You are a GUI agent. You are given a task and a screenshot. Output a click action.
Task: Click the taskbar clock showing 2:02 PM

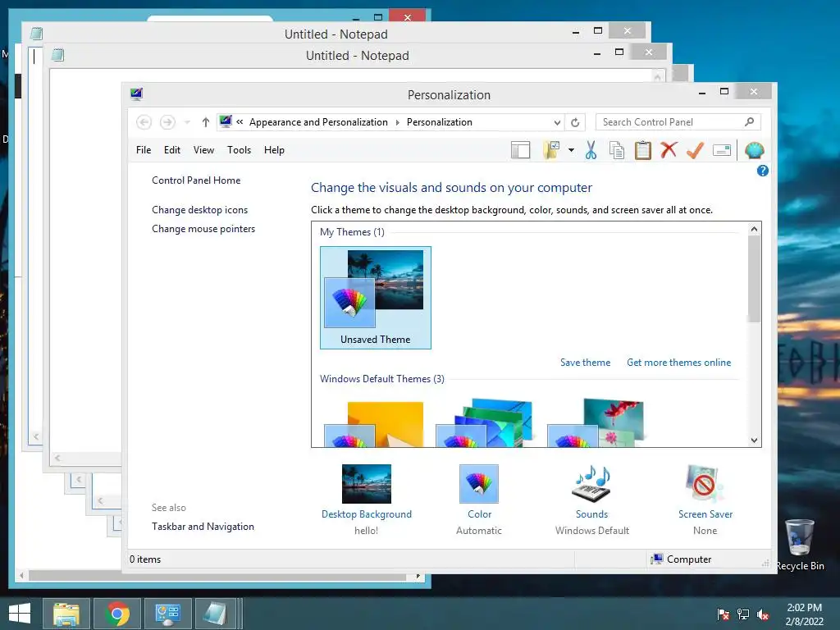804,614
